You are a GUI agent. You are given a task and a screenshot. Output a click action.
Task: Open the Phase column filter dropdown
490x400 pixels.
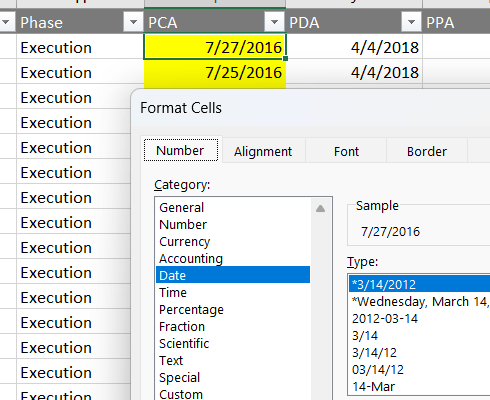click(x=133, y=22)
